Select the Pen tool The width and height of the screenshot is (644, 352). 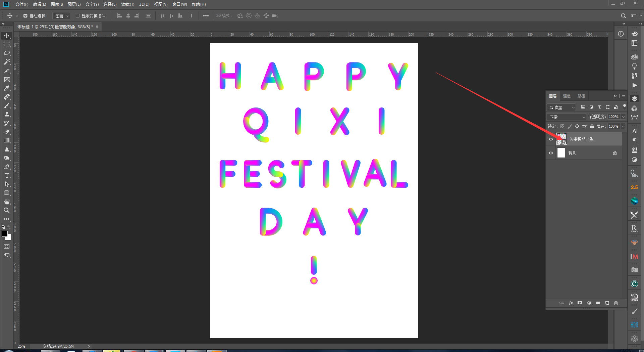pyautogui.click(x=7, y=167)
